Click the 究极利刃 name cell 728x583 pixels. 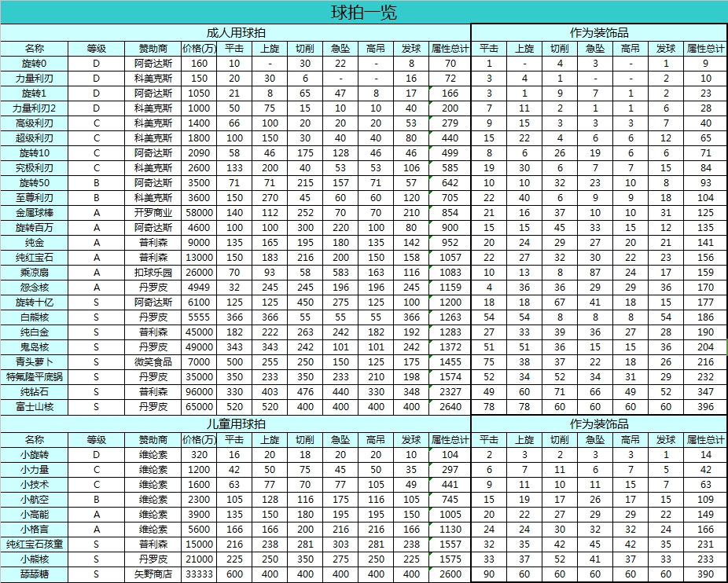(x=35, y=167)
